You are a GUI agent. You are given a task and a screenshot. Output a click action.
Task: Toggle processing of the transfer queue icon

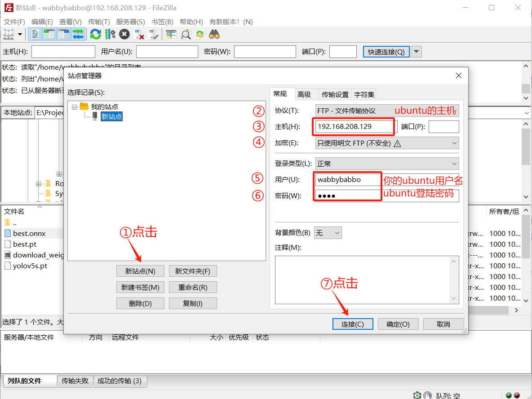click(x=110, y=34)
